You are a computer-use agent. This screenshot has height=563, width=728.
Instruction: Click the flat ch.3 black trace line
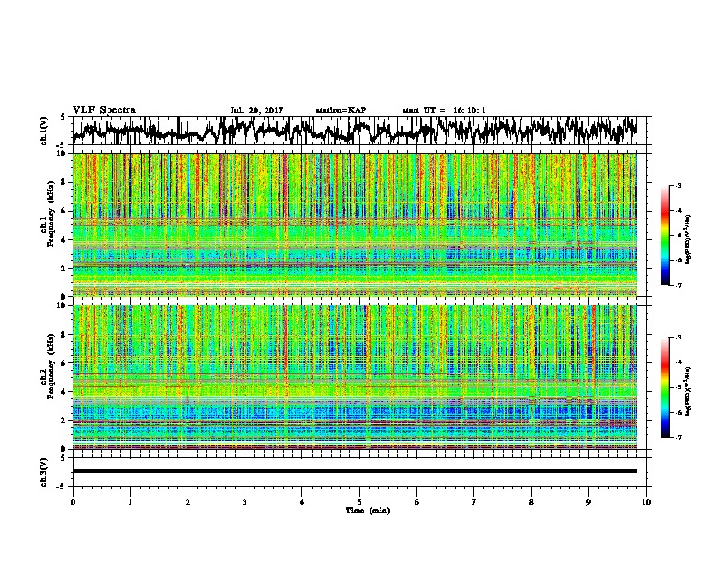[355, 471]
